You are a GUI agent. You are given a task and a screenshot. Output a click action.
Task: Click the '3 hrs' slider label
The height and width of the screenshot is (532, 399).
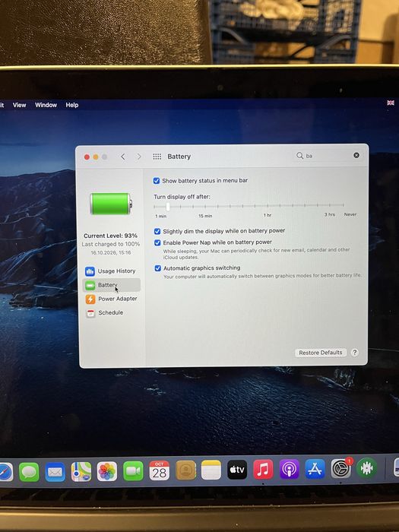[x=330, y=214]
